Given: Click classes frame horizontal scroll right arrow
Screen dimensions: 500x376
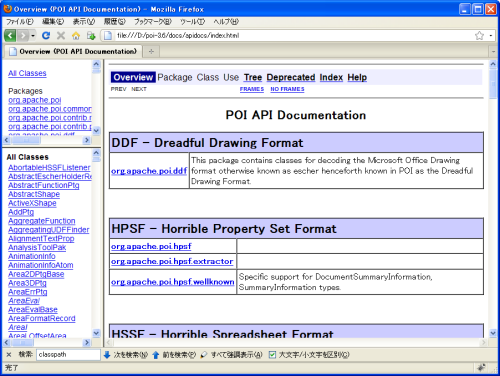Looking at the screenshot, I should pyautogui.click(x=87, y=342).
